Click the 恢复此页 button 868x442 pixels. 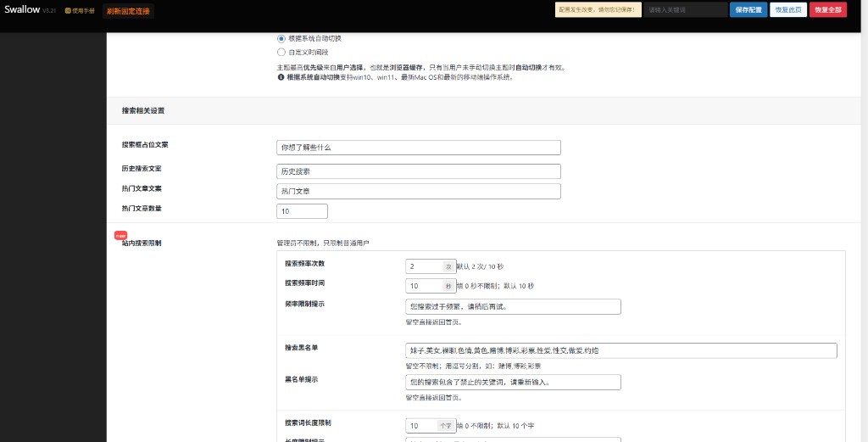click(787, 9)
